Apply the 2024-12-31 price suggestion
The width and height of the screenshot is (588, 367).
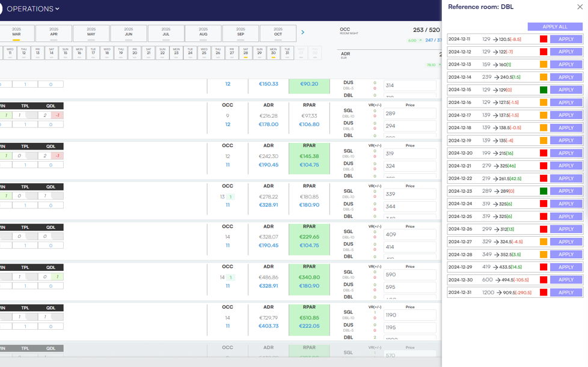pyautogui.click(x=566, y=293)
